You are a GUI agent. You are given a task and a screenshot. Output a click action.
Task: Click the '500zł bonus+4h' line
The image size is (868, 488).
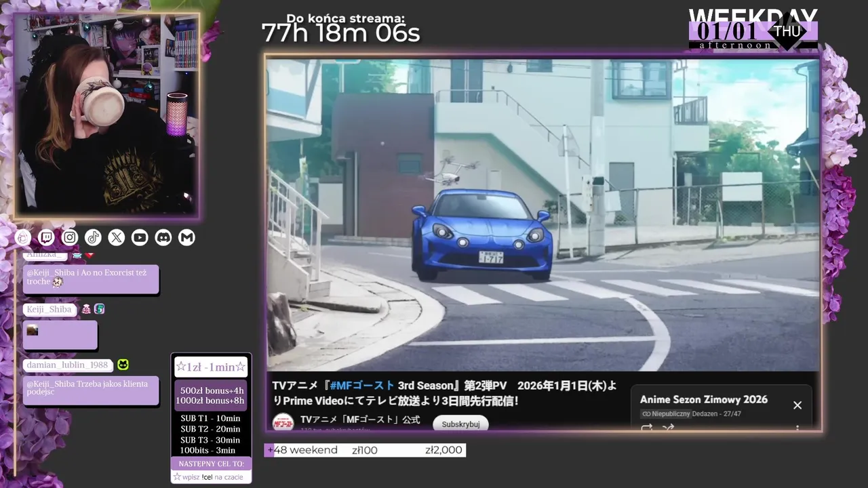point(212,390)
